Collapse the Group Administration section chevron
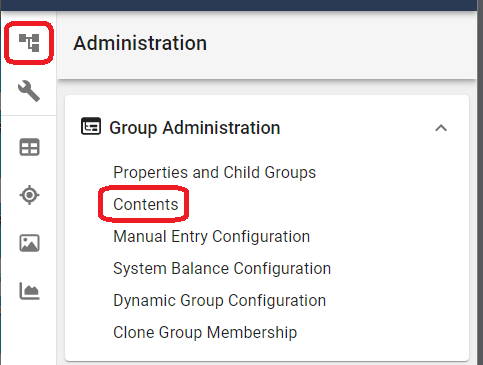The width and height of the screenshot is (483, 365). click(x=441, y=128)
